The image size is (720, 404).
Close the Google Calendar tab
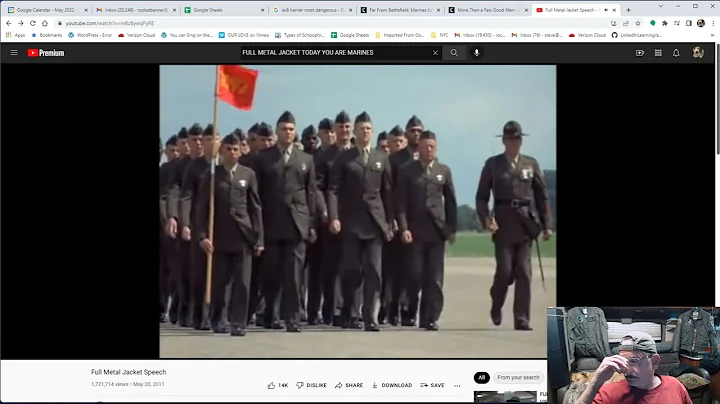86,10
